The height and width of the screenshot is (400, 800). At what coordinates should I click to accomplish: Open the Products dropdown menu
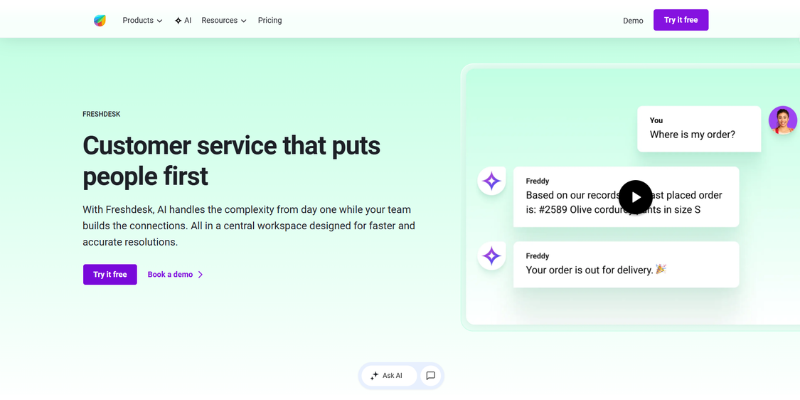tap(142, 20)
